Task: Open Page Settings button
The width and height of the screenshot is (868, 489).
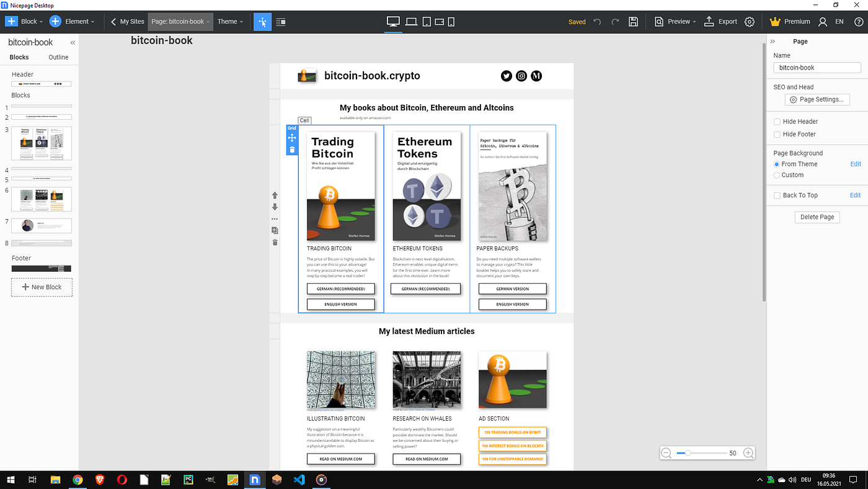Action: 817,99
